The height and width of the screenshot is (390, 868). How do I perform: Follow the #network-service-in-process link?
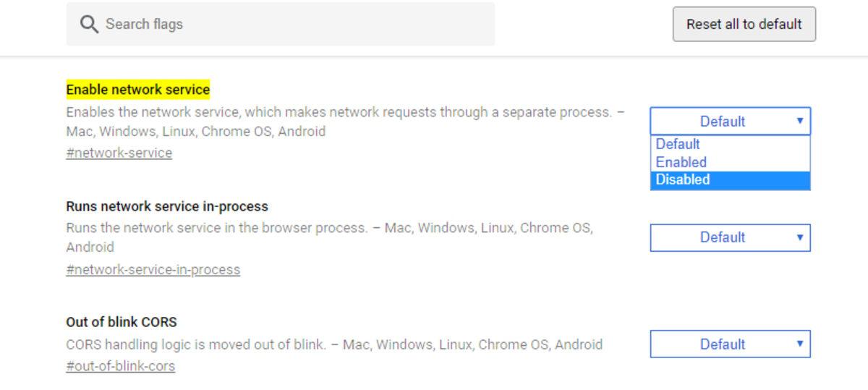[x=153, y=270]
